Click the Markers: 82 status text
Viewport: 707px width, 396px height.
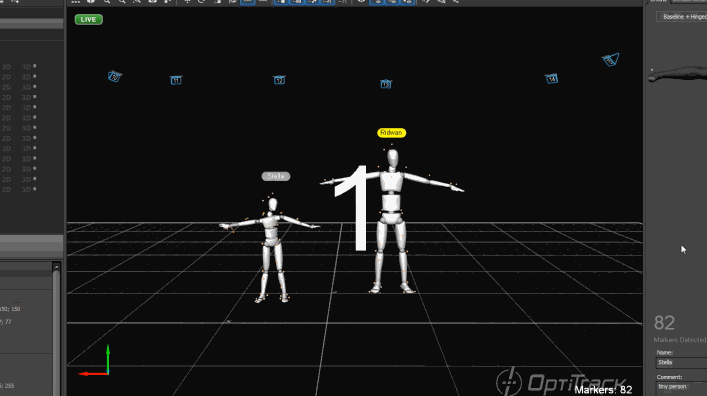click(x=603, y=390)
